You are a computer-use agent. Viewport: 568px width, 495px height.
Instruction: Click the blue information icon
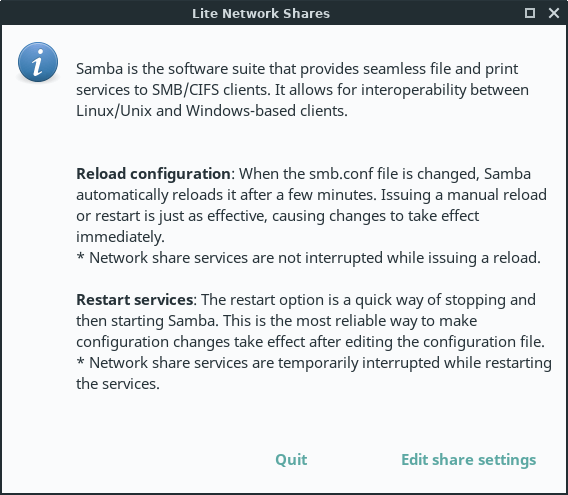tap(38, 62)
